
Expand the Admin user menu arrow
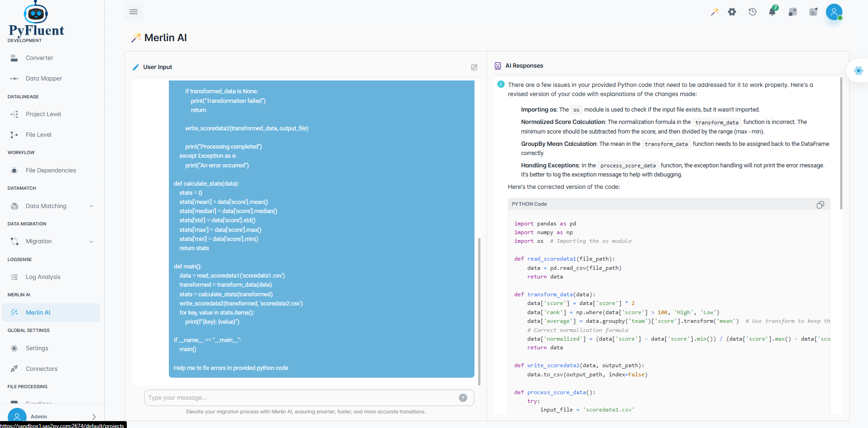[x=94, y=417]
